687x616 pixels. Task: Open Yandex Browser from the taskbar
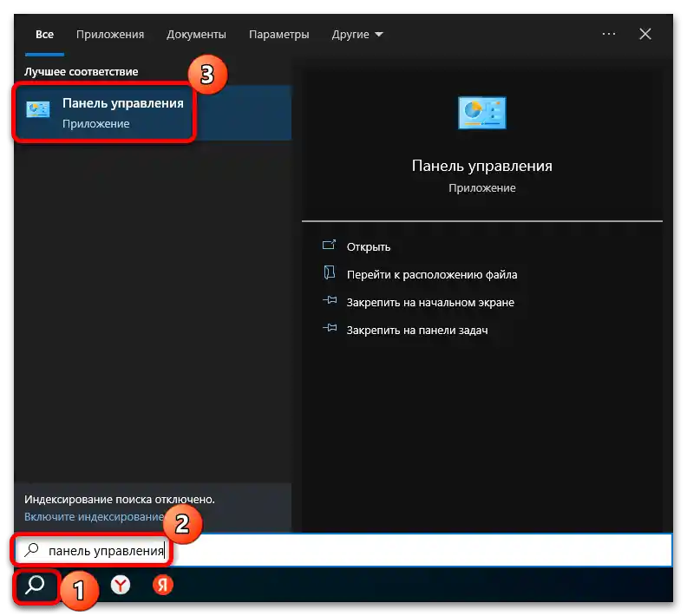[x=121, y=586]
